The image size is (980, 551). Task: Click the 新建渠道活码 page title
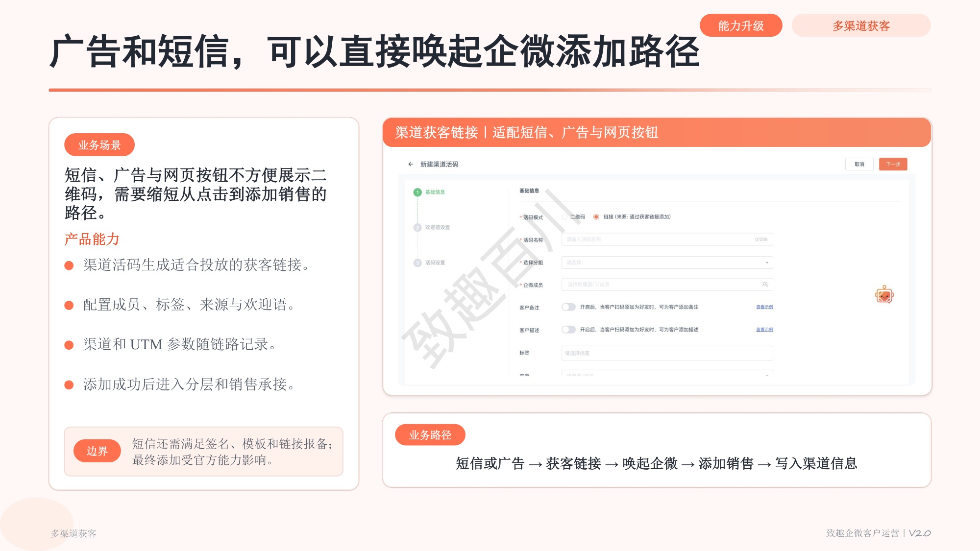(440, 164)
